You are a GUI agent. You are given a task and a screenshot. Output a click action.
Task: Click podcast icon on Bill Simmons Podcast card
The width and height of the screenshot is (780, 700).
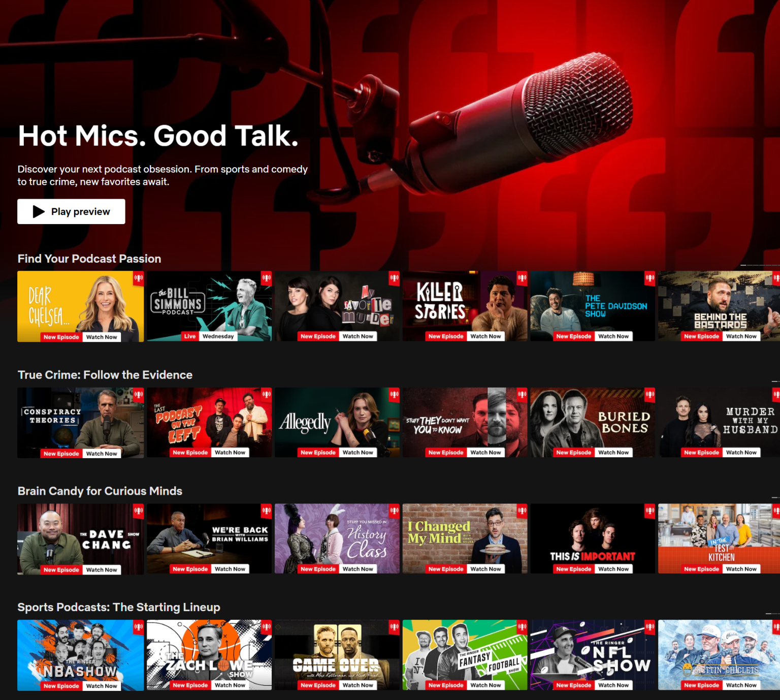point(267,277)
